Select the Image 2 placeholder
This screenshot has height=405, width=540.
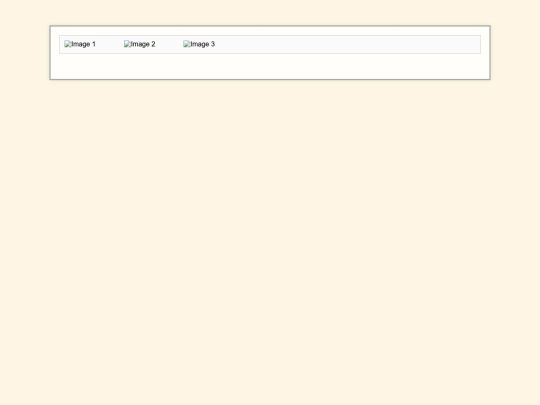coord(139,44)
